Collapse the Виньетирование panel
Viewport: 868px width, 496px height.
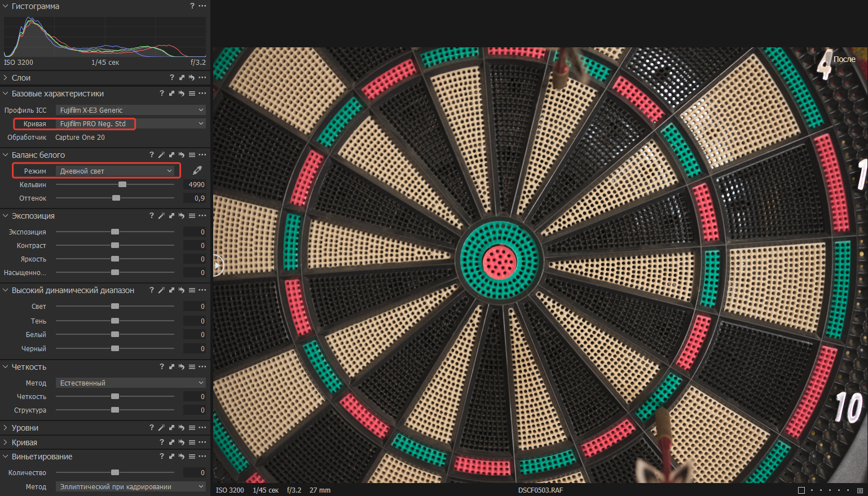[x=6, y=456]
